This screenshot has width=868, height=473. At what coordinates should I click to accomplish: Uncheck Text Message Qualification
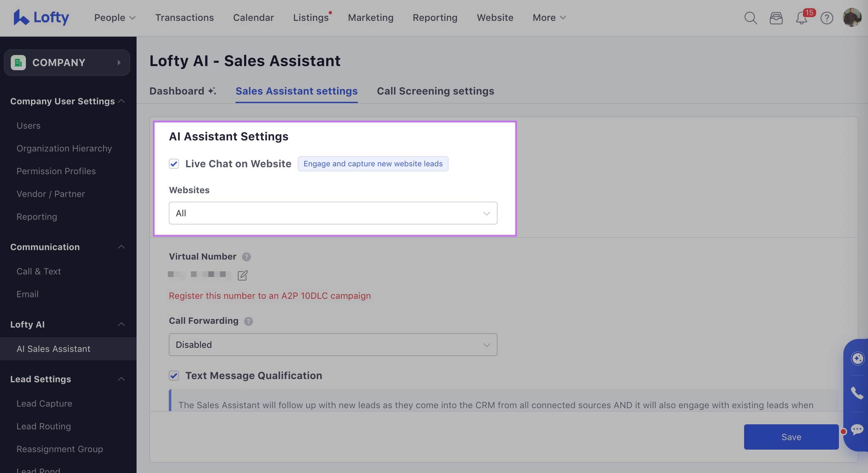(174, 376)
